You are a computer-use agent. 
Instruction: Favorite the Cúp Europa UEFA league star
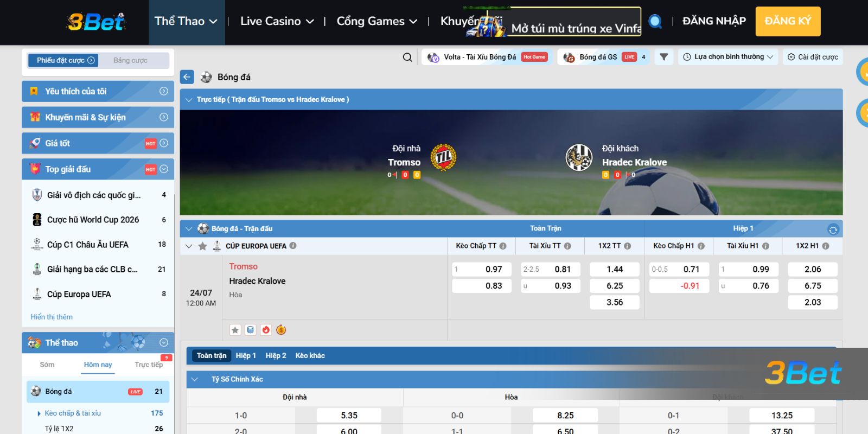(x=202, y=246)
